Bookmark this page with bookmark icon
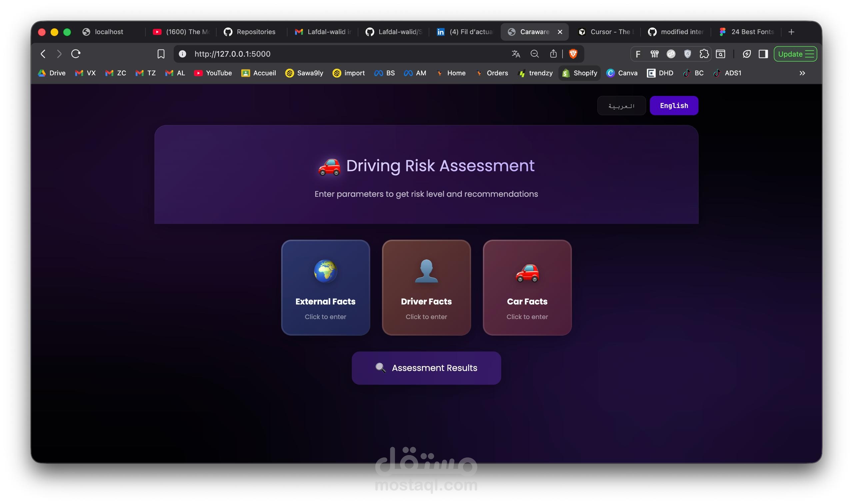The width and height of the screenshot is (853, 504). 161,54
